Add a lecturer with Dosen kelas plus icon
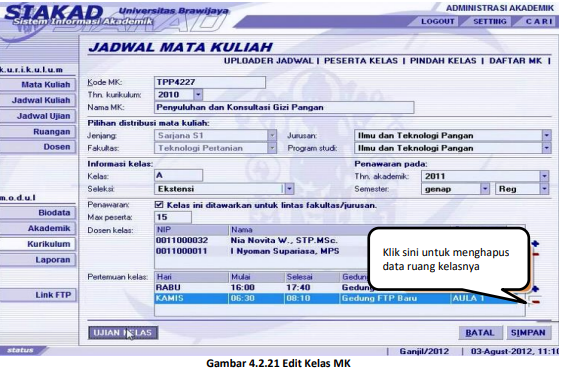The width and height of the screenshot is (561, 371). click(x=535, y=244)
